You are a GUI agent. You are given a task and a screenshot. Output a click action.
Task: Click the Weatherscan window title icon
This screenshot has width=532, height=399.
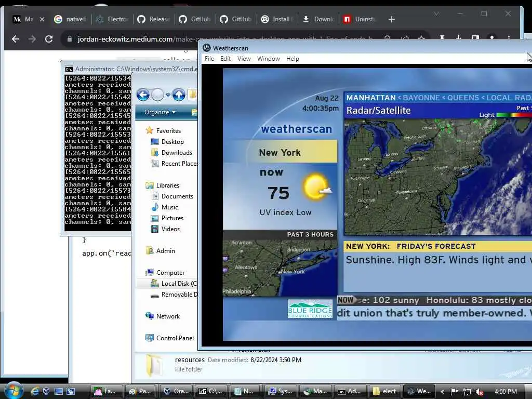[206, 48]
